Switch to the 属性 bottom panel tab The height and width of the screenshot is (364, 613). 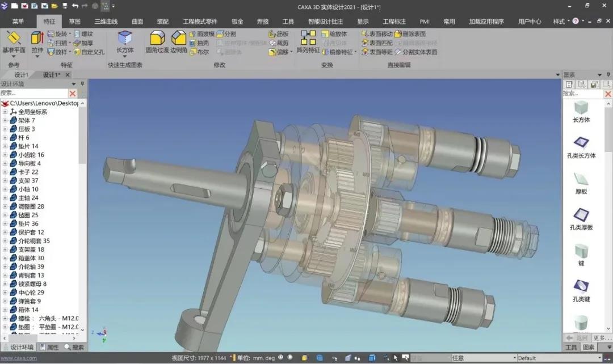pos(49,347)
